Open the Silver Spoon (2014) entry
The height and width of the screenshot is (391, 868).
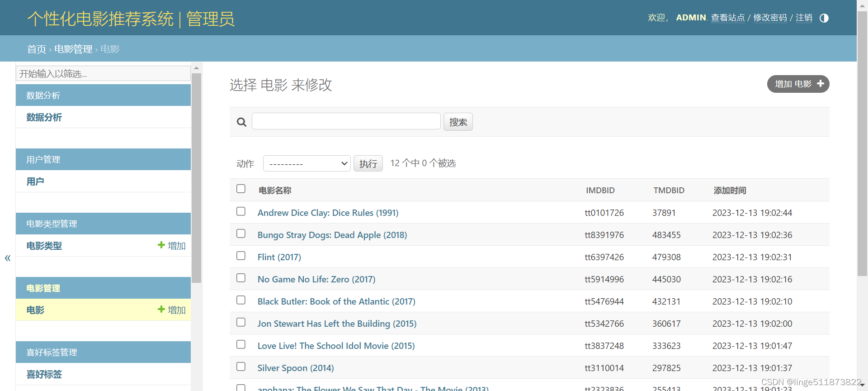click(296, 368)
